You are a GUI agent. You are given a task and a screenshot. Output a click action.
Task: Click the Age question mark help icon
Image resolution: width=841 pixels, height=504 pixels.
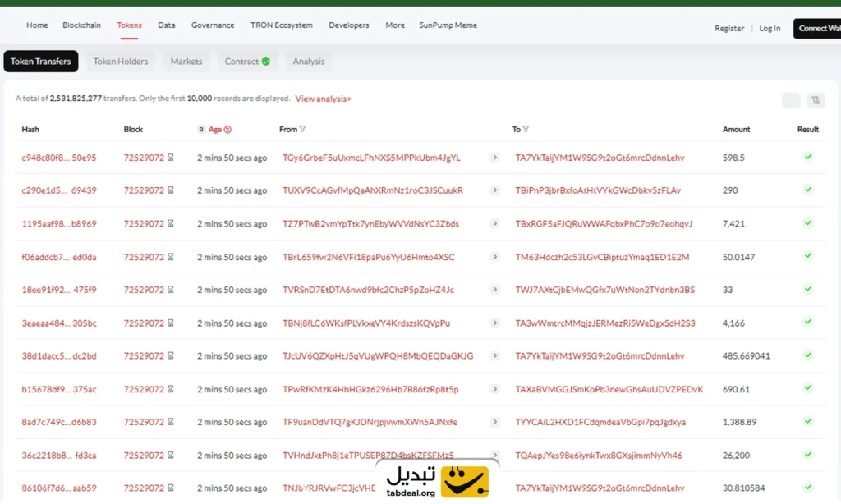point(201,130)
